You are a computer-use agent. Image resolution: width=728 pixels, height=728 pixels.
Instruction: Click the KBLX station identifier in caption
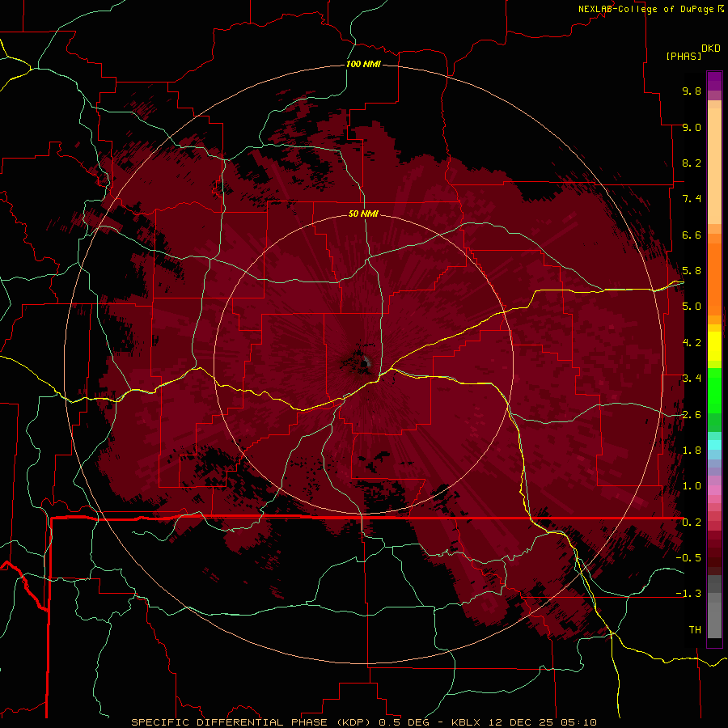coord(467,722)
